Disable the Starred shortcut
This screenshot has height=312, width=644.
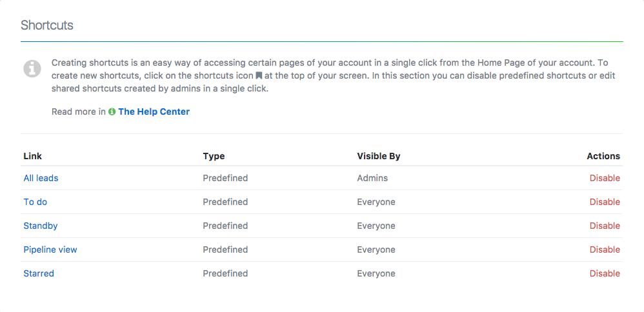click(x=605, y=273)
